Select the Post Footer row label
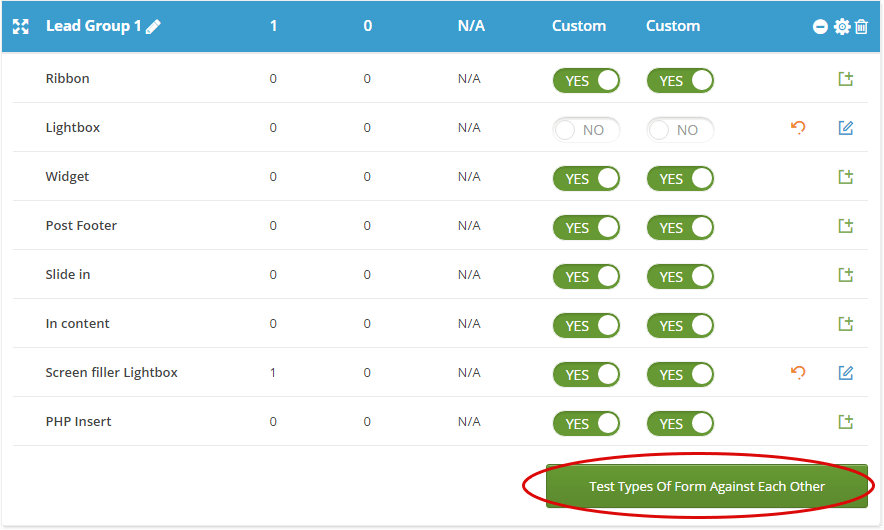Screen dimensions: 884x530 81,226
